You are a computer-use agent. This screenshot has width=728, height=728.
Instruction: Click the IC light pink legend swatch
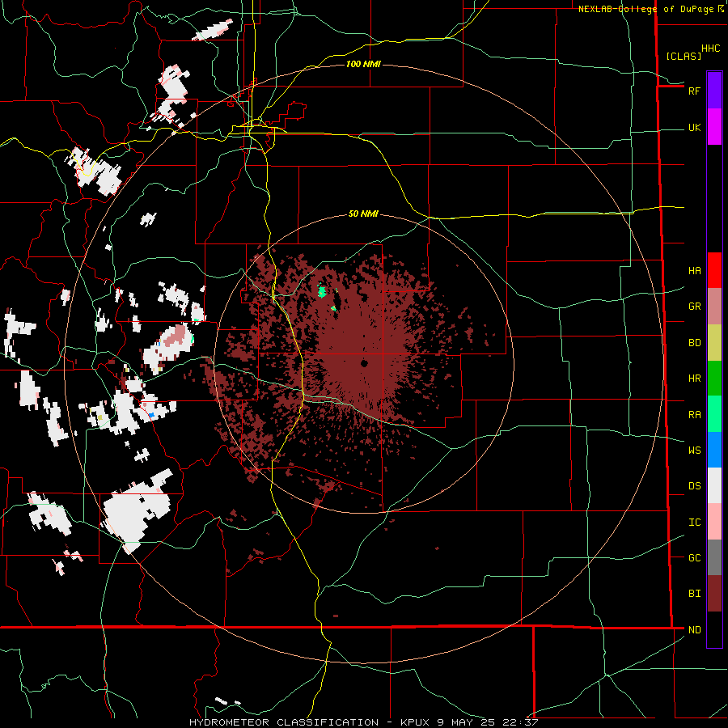pyautogui.click(x=714, y=522)
